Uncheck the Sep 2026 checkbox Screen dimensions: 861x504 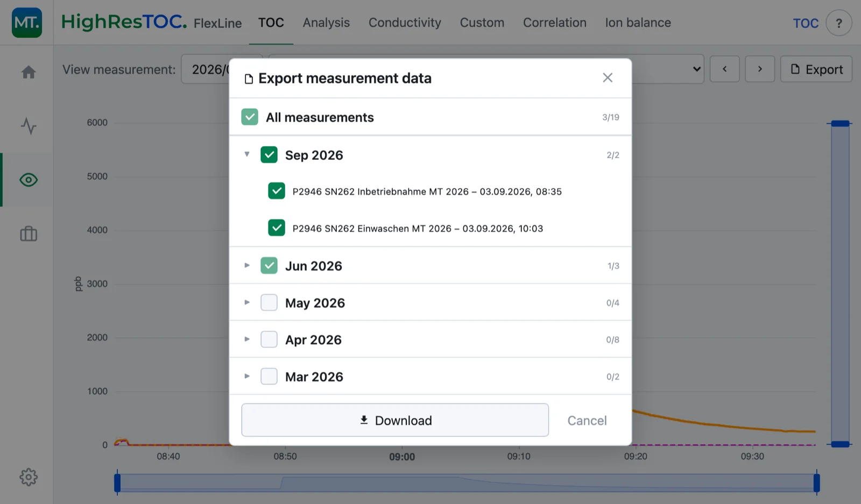pos(269,155)
